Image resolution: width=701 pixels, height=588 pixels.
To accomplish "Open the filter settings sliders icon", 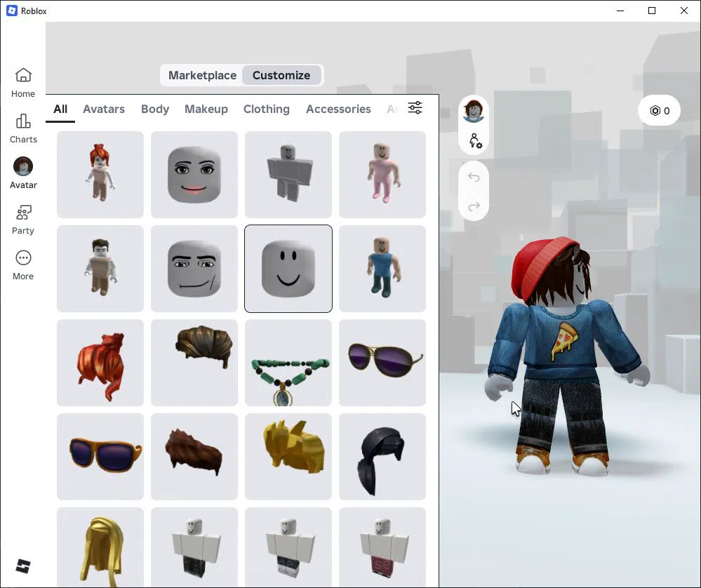I will coord(415,108).
